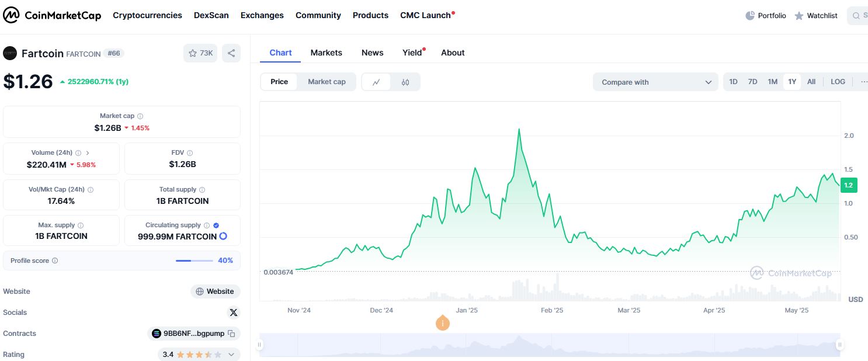
Task: Click the 2522960.71% (1y) change
Action: pyautogui.click(x=98, y=82)
